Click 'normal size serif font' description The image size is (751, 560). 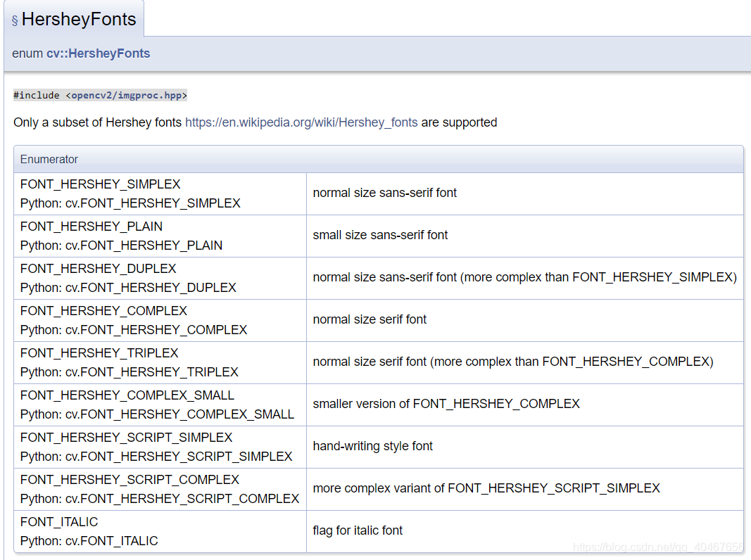[x=370, y=319]
